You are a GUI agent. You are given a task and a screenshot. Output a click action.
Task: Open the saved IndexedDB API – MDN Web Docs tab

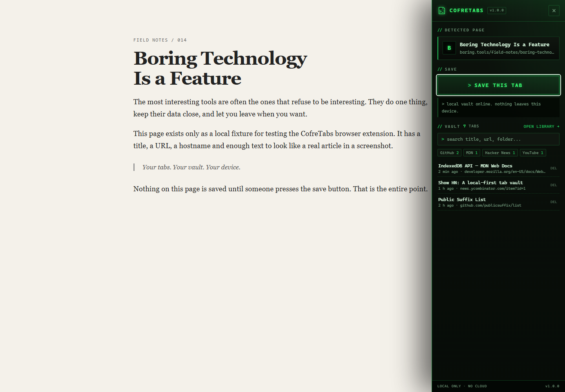pyautogui.click(x=492, y=169)
